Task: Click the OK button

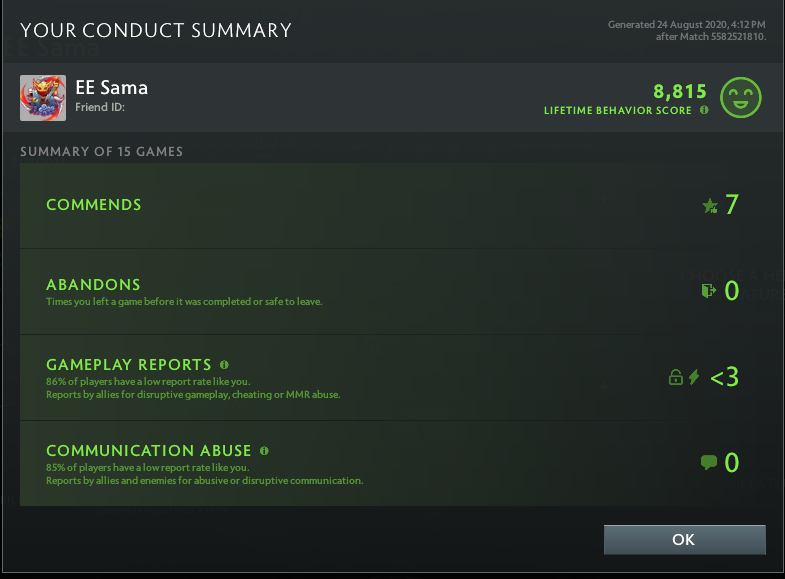Action: click(684, 540)
